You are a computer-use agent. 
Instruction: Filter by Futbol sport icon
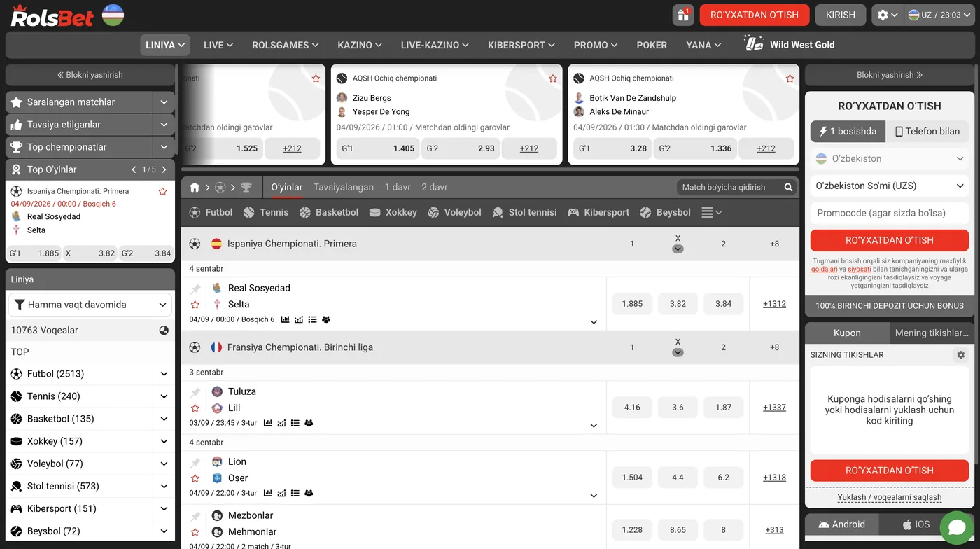click(x=211, y=212)
